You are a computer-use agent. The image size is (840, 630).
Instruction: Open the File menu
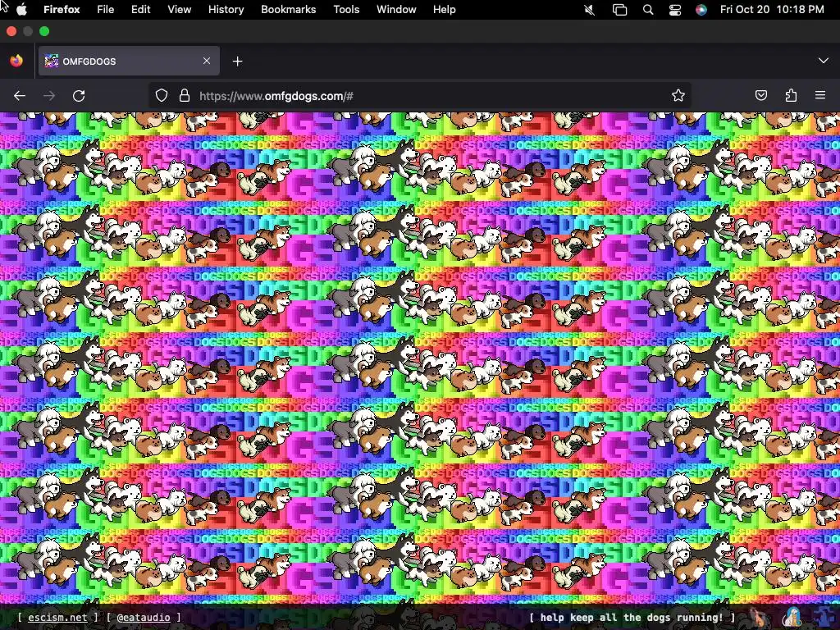click(x=106, y=10)
